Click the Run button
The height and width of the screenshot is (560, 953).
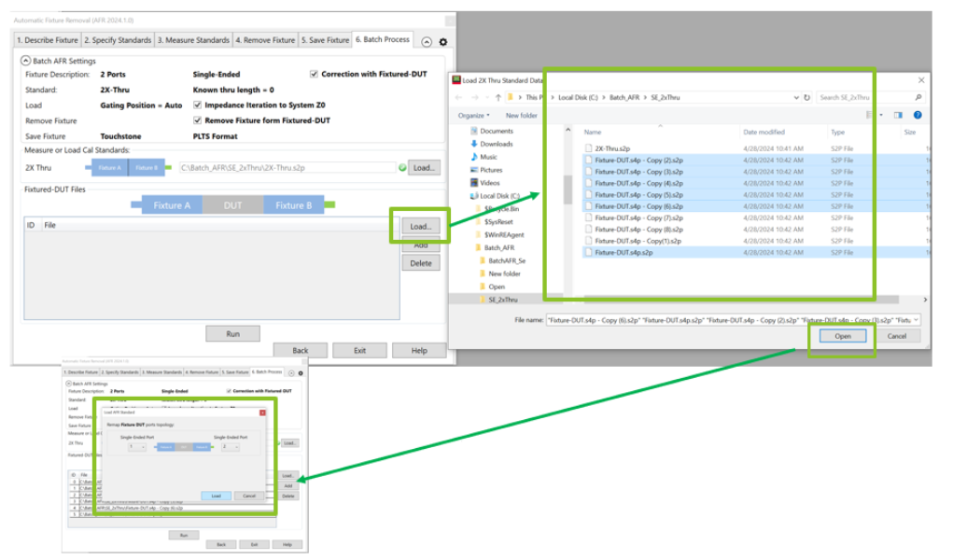point(232,334)
